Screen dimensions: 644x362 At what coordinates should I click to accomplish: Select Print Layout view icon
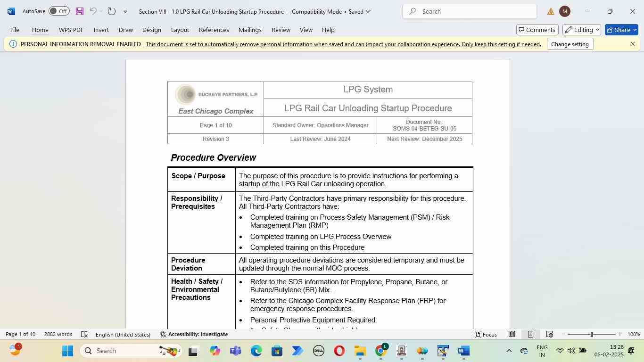click(530, 334)
